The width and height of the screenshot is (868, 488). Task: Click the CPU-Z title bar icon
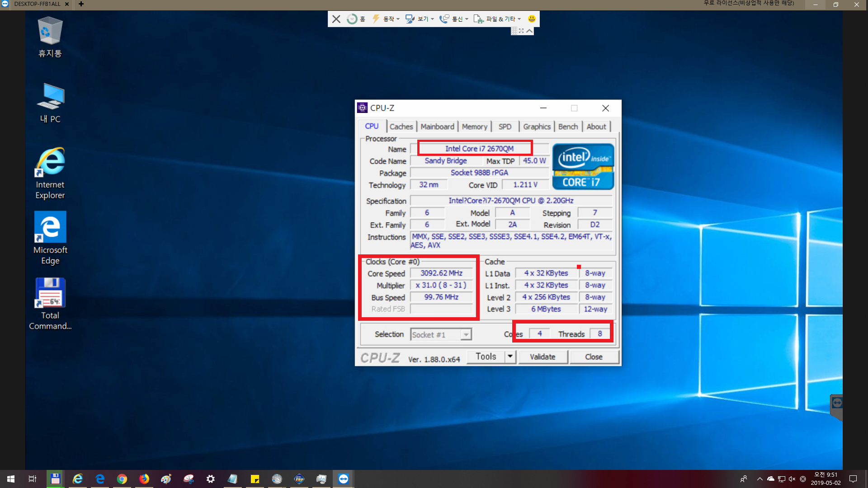coord(362,108)
